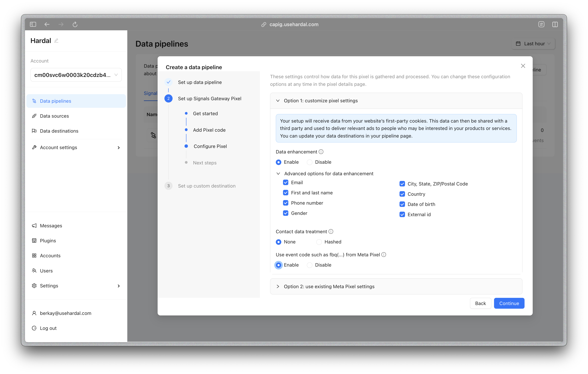Screen dimensions: 588x374
Task: Open Data pipelines in sidebar
Action: (76, 101)
